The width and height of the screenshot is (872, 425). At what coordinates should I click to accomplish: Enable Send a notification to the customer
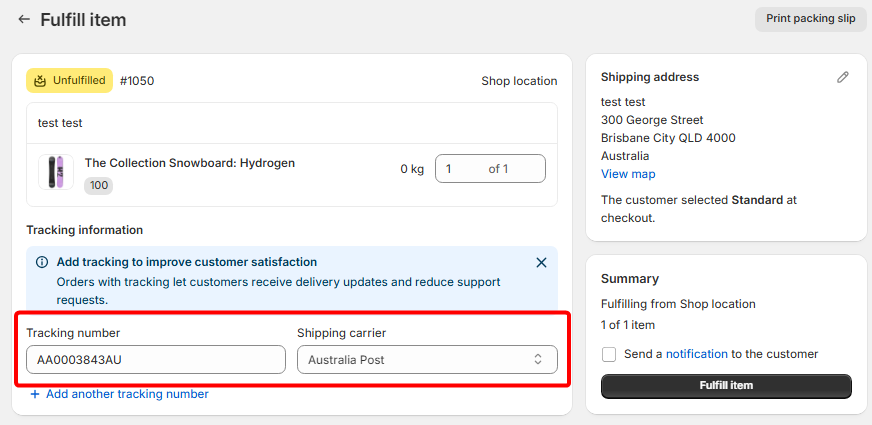tap(609, 354)
